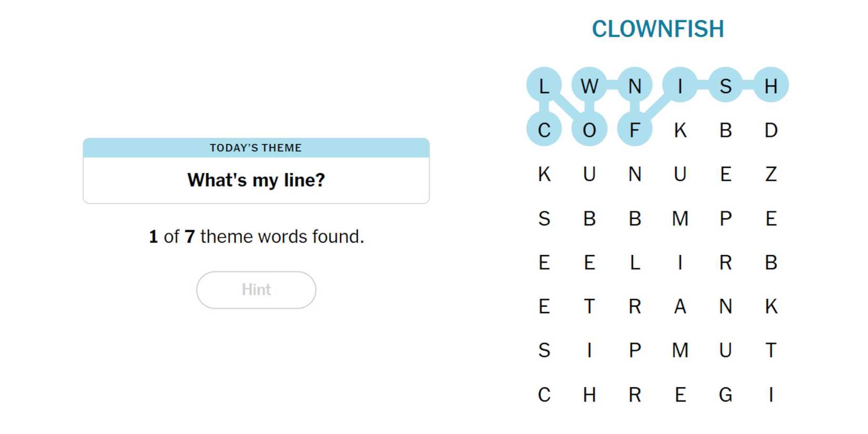Click the "What's my line?" theme text
Image resolution: width=868 pixels, height=434 pixels.
pos(256,180)
